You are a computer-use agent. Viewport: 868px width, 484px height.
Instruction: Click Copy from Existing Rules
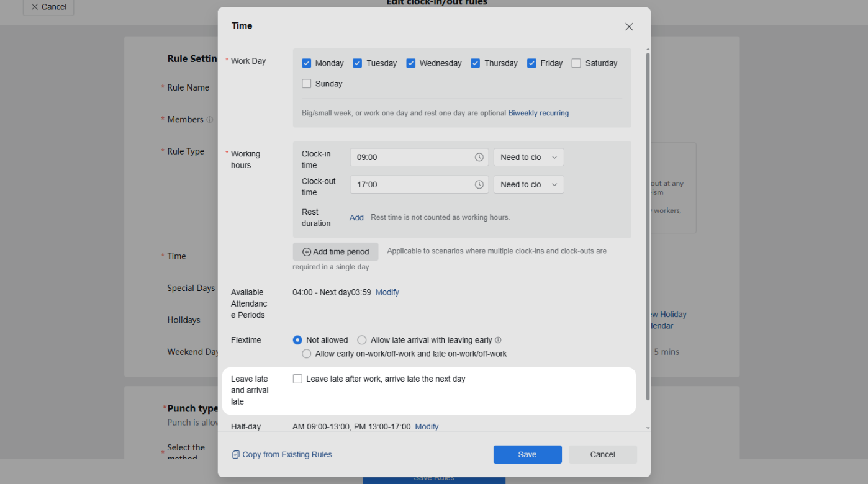pyautogui.click(x=282, y=455)
